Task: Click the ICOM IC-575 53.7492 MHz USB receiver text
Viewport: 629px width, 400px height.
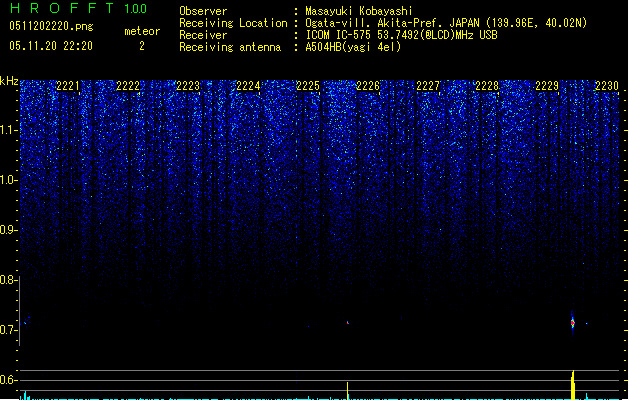Action: pos(402,35)
